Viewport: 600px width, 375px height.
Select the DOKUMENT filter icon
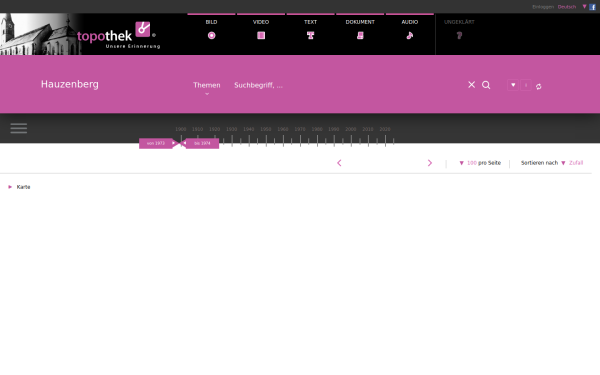[x=360, y=36]
